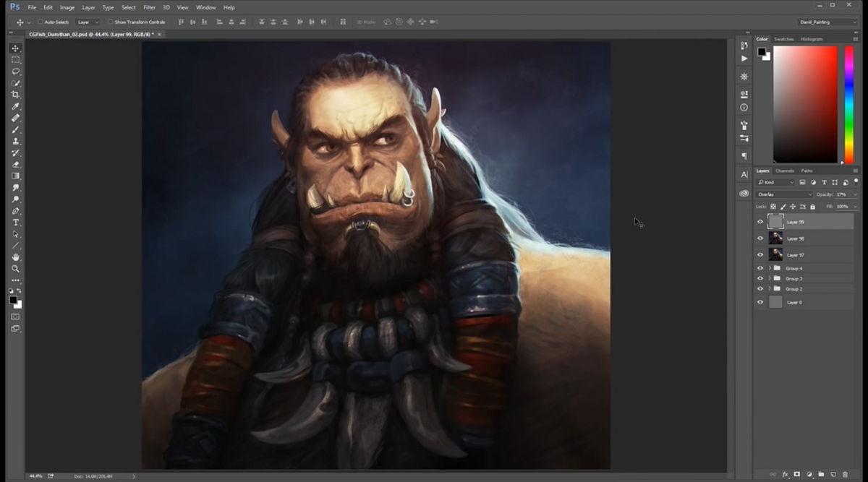Viewport: 868px width, 482px height.
Task: Hide Layer 0 with its eye icon
Action: [x=759, y=302]
